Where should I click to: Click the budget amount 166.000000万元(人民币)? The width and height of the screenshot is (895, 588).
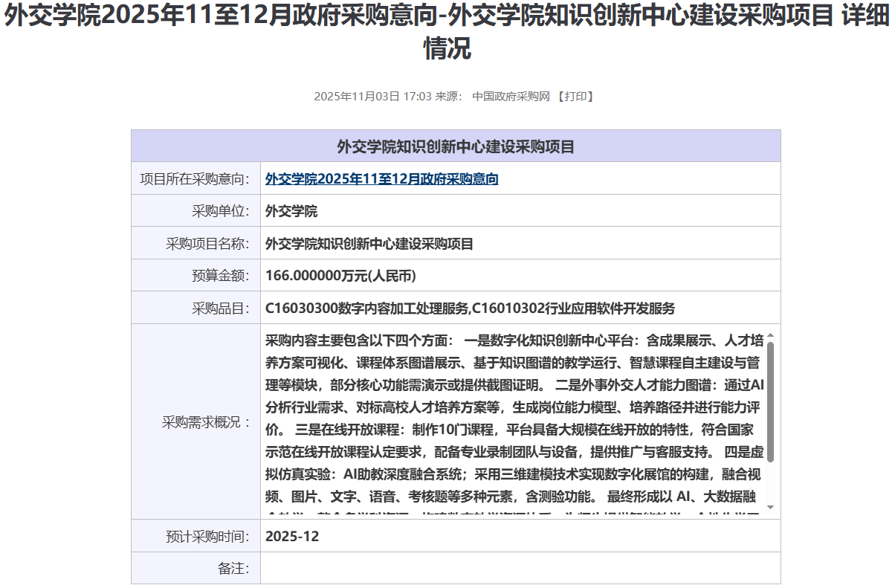(340, 276)
